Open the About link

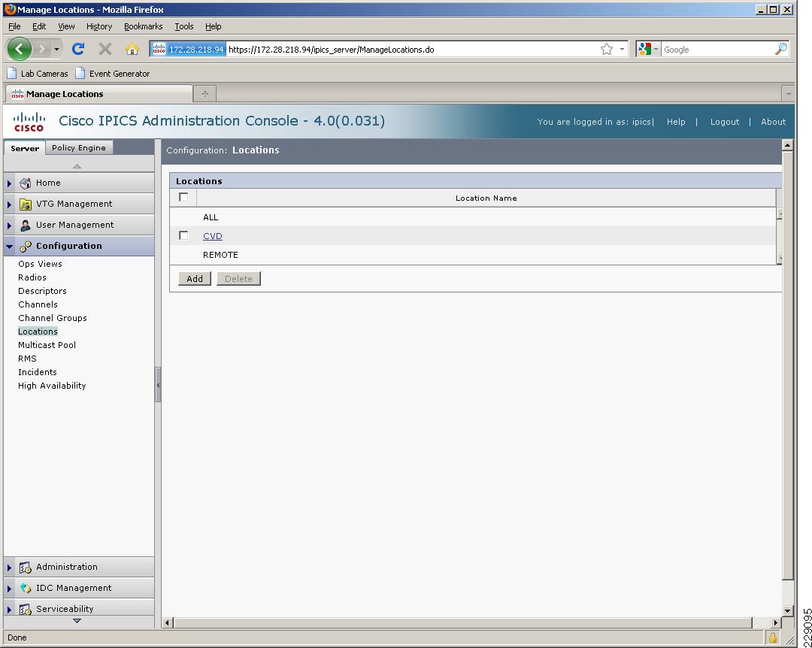click(x=773, y=122)
